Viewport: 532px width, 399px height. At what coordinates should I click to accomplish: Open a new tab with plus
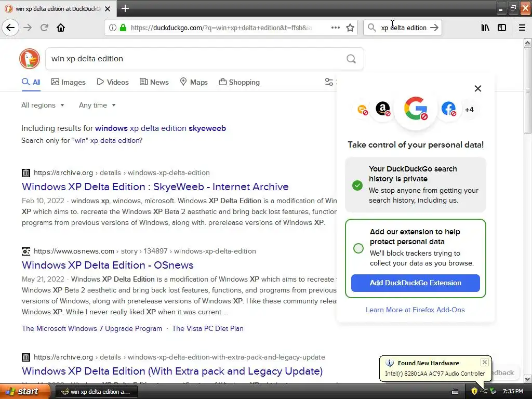pos(125,8)
